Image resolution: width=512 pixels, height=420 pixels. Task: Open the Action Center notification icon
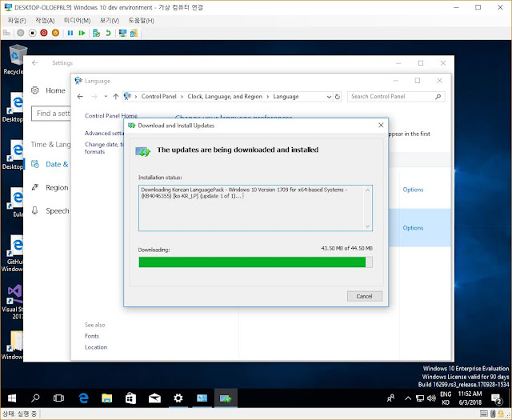click(x=497, y=398)
